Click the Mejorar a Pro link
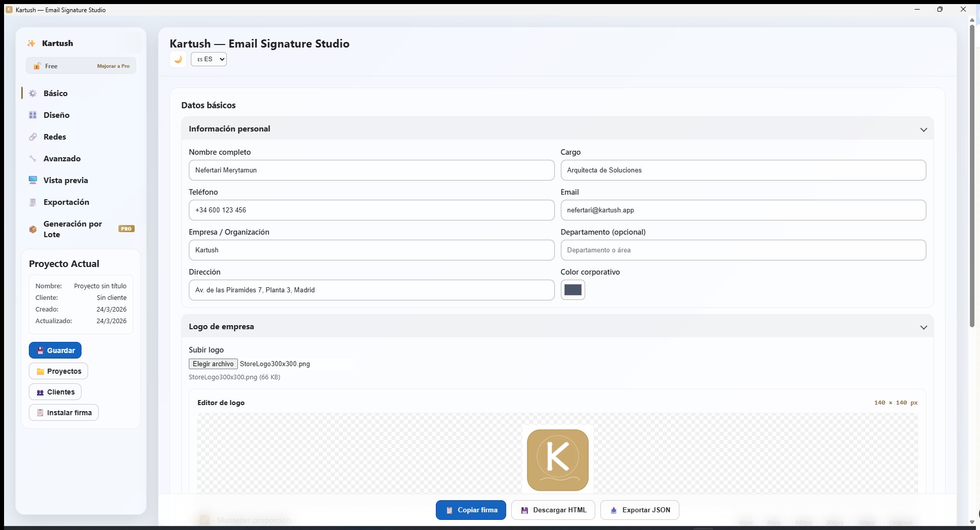This screenshot has width=980, height=530. [113, 66]
